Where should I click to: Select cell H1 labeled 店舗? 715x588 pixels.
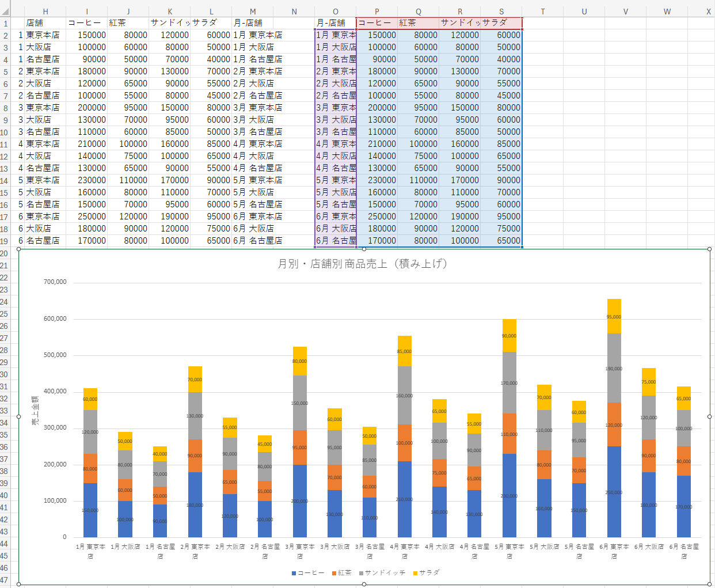tap(45, 23)
